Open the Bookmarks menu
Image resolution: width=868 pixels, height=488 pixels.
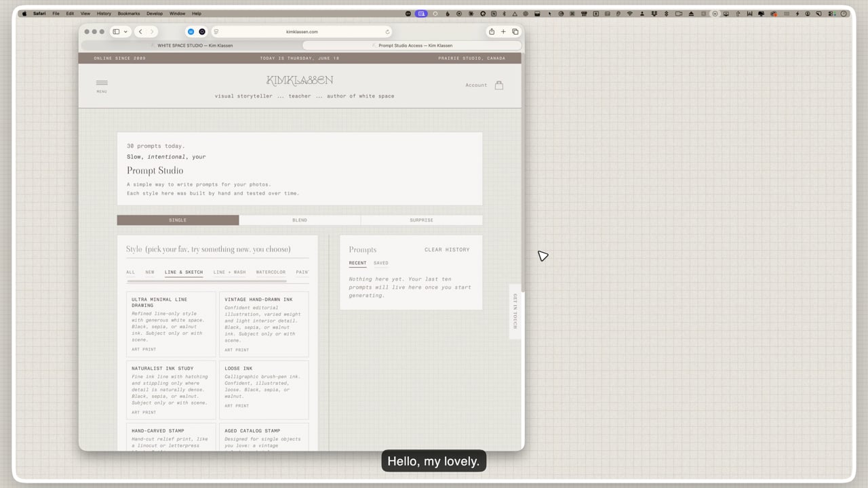coord(129,14)
